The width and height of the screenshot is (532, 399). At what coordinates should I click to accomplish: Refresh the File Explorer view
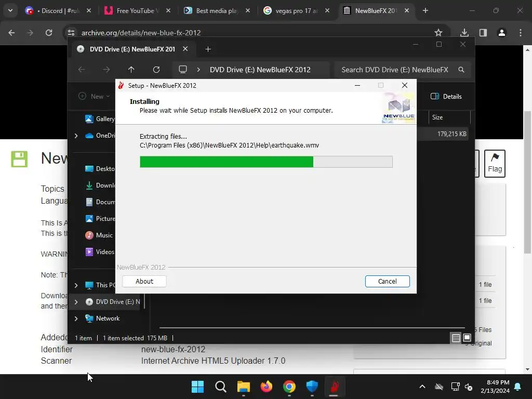point(156,70)
